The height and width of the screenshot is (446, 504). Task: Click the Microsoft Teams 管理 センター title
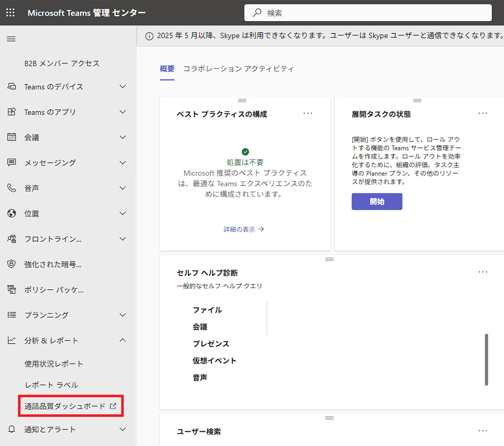86,13
